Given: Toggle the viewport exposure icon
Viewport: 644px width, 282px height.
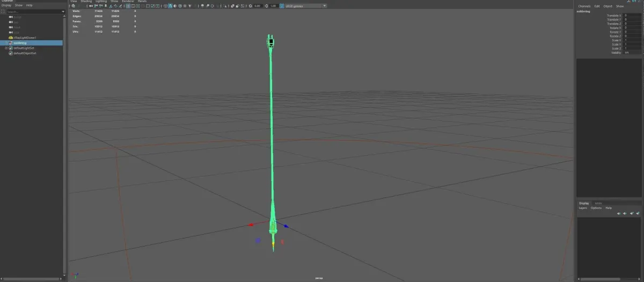Looking at the screenshot, I should [250, 6].
